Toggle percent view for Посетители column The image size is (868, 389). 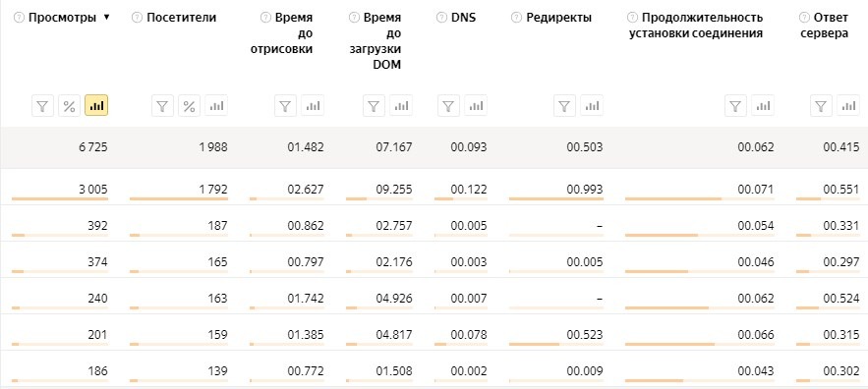[190, 106]
